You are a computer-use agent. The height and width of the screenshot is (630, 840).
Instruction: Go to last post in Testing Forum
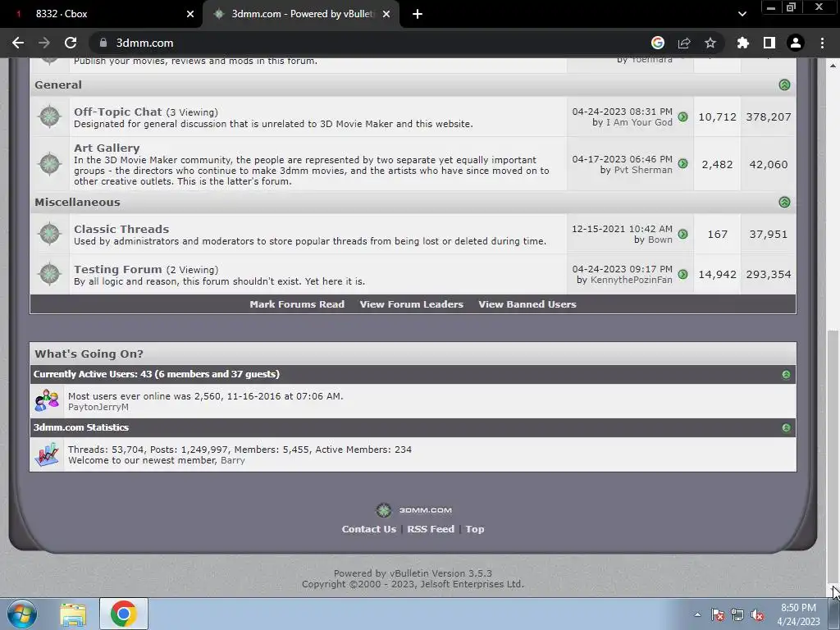682,274
